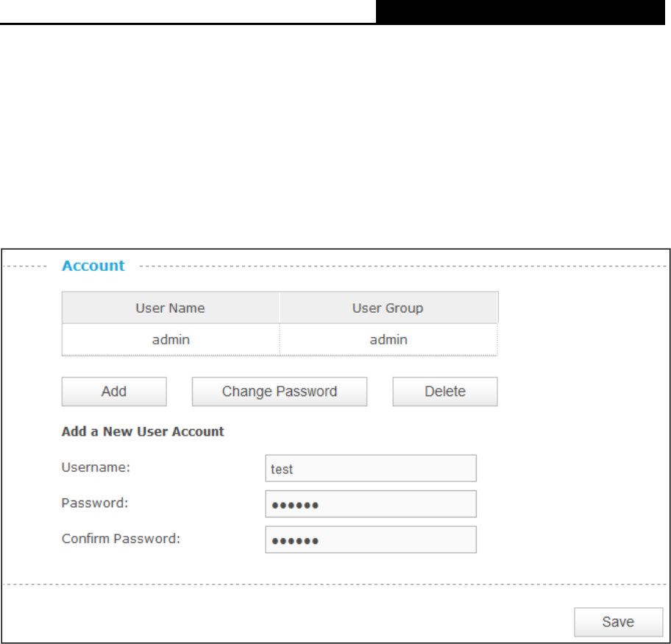This screenshot has width=671, height=644.
Task: Click the Account section heading
Action: click(93, 266)
